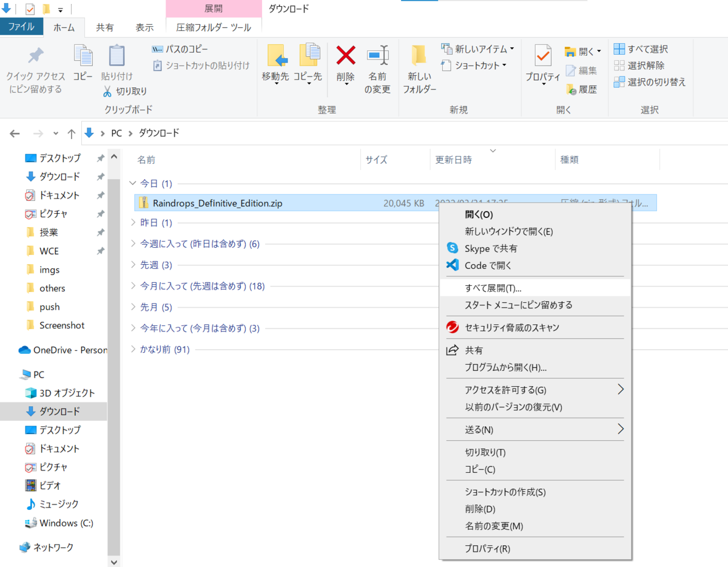Switch to 共有 ribbon tab

105,27
